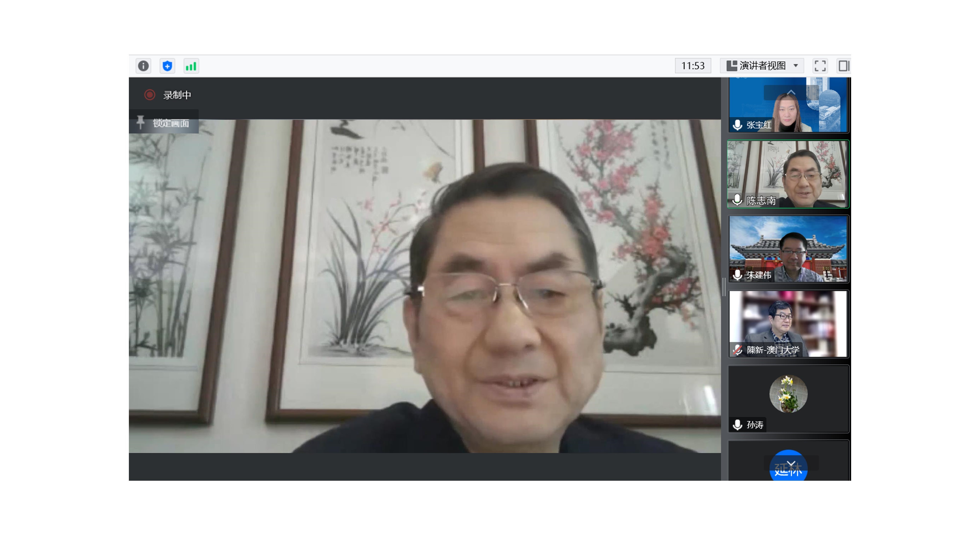This screenshot has width=980, height=551.
Task: Toggle the side panel layout icon
Action: [x=844, y=66]
